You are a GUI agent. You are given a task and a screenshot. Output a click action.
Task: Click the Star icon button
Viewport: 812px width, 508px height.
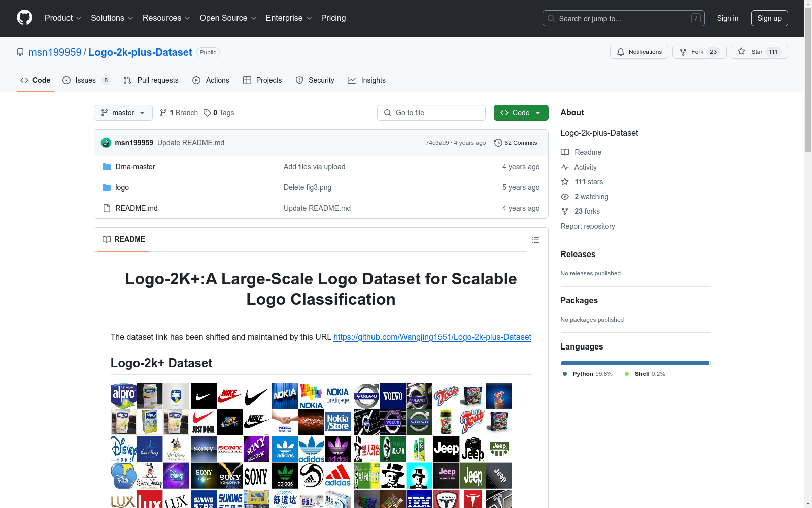pyautogui.click(x=741, y=52)
